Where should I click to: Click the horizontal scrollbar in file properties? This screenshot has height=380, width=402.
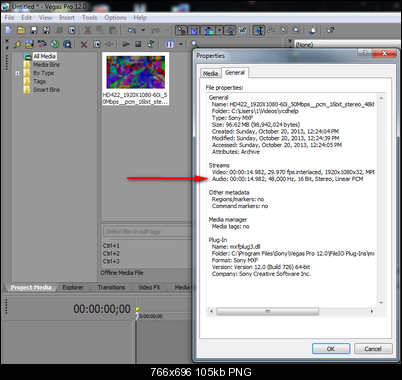coord(267,311)
